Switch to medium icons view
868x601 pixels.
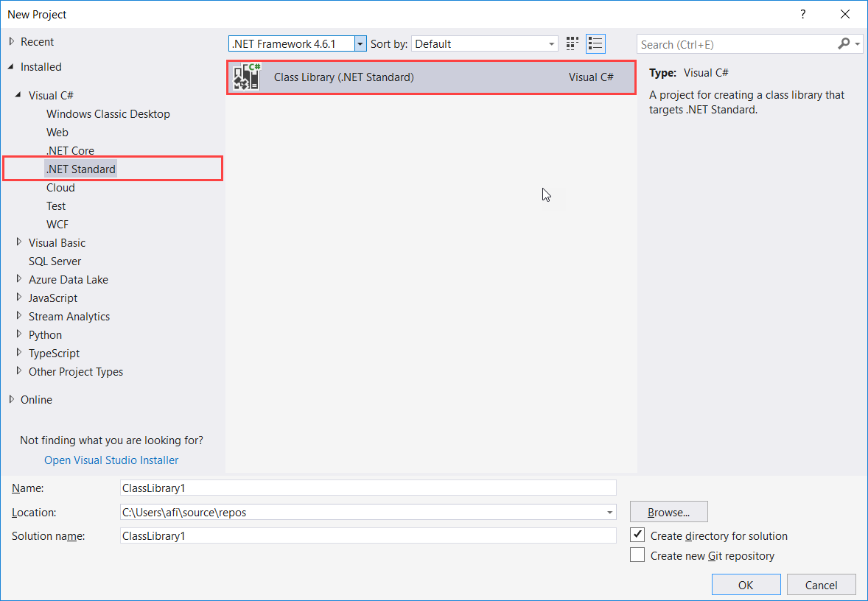(572, 43)
